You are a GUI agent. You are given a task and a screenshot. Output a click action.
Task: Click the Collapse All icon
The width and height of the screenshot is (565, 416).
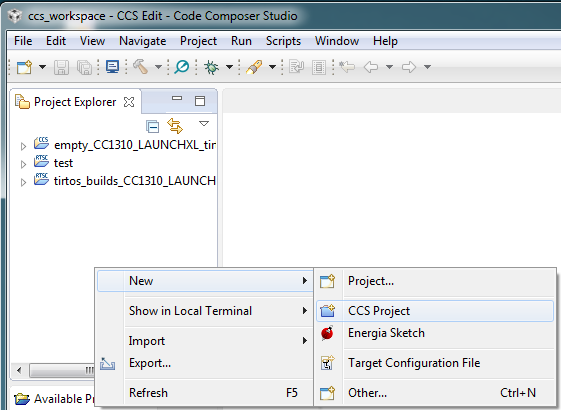point(152,127)
